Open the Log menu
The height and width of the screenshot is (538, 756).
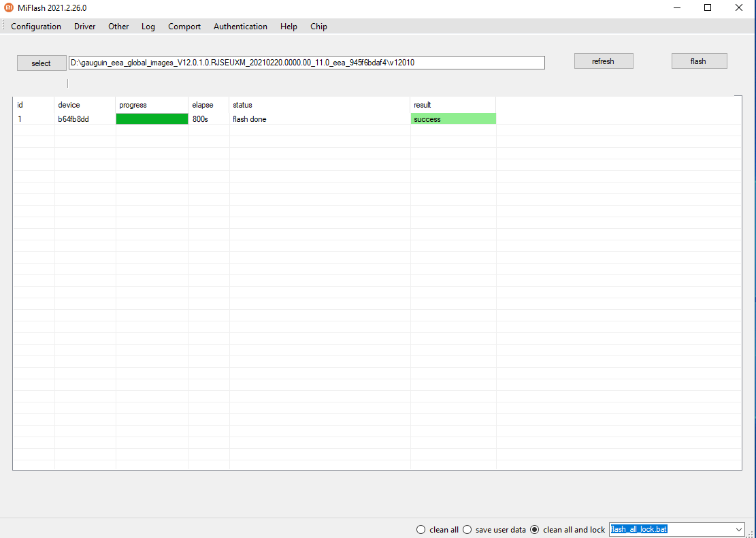pos(148,27)
